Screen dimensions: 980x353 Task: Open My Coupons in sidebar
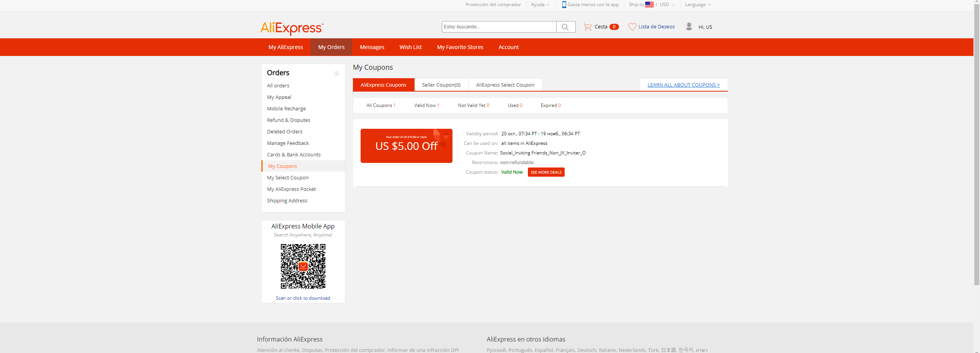[283, 166]
